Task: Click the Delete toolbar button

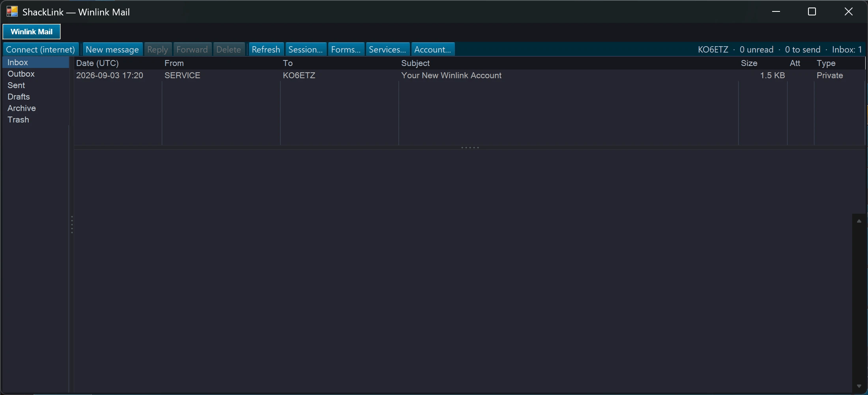Action: [x=229, y=49]
